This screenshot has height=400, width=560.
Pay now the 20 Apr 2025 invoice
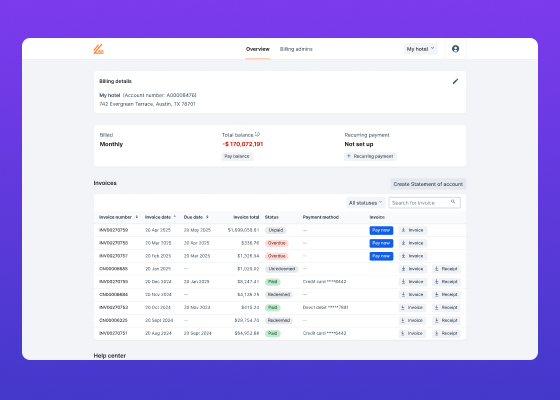point(381,230)
